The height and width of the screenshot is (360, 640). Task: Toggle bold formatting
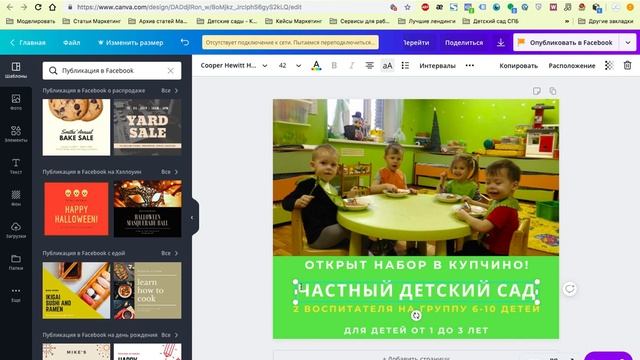pyautogui.click(x=334, y=65)
